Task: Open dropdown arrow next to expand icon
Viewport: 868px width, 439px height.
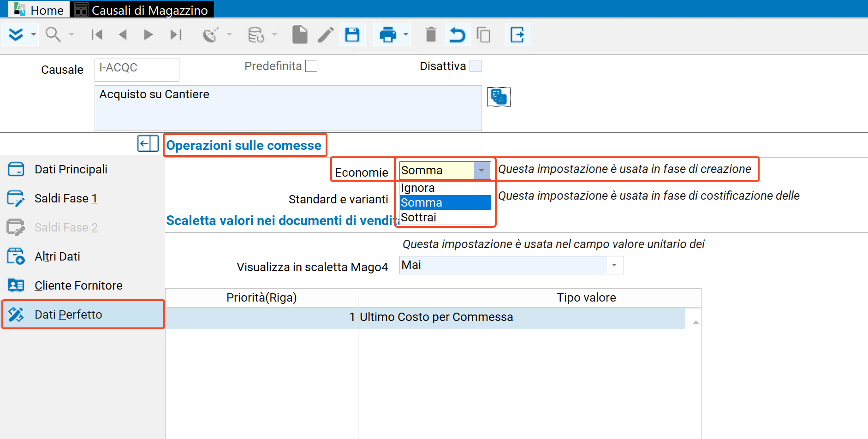Action: pos(33,35)
